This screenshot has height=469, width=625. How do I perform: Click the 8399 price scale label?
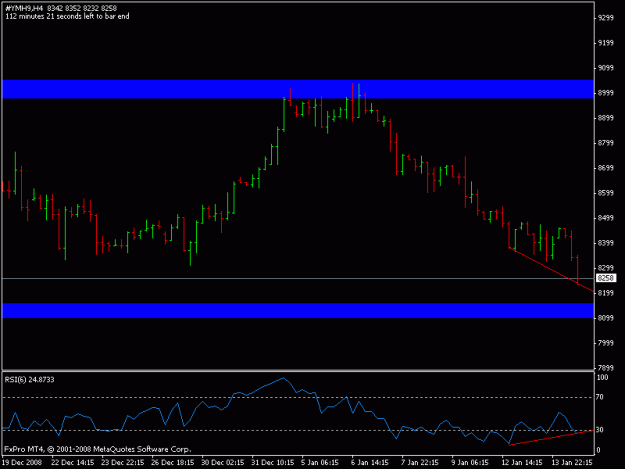click(606, 243)
